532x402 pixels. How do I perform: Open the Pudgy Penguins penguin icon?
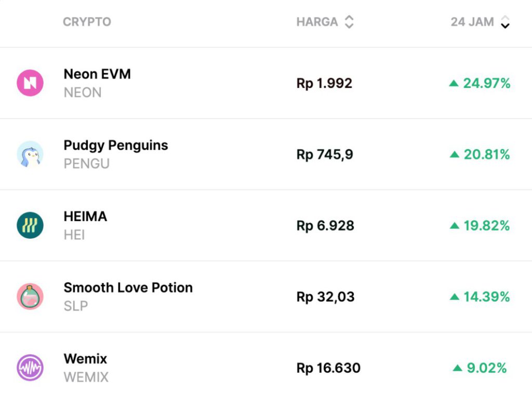click(x=30, y=154)
